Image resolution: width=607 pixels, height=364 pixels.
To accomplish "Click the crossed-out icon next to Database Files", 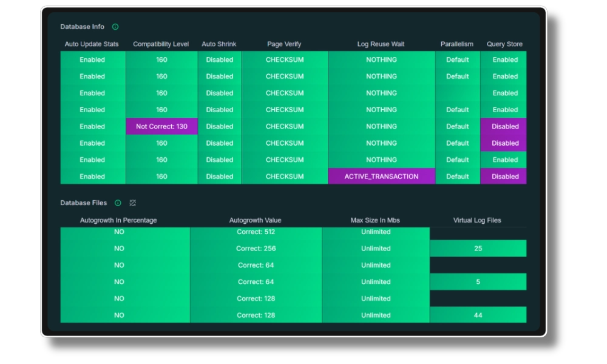I will [x=133, y=203].
